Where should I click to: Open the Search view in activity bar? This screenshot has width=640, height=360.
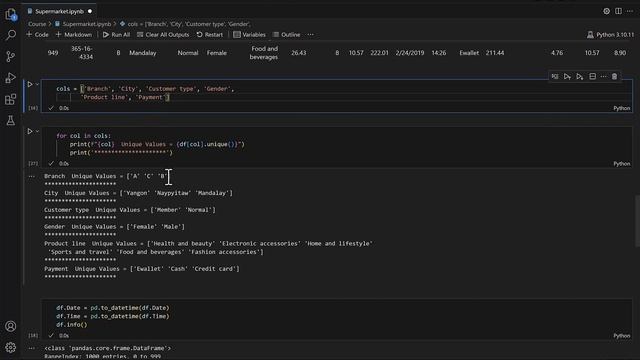11,35
